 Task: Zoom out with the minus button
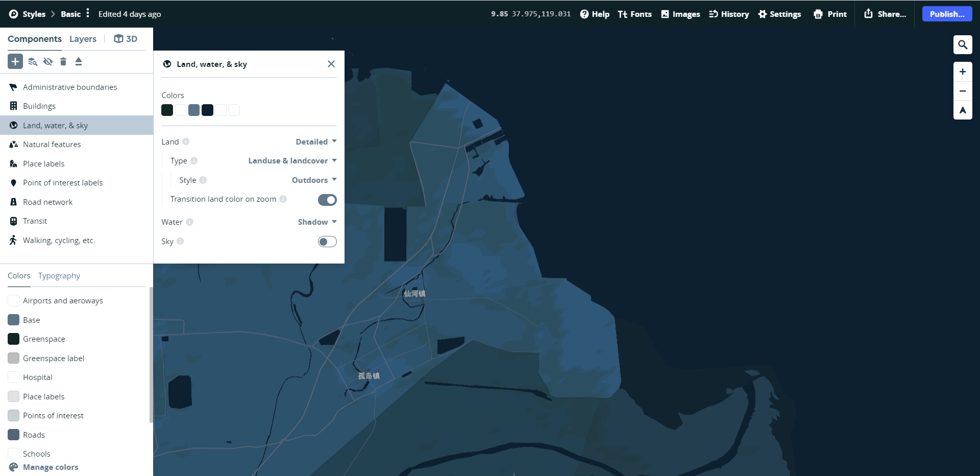(963, 91)
